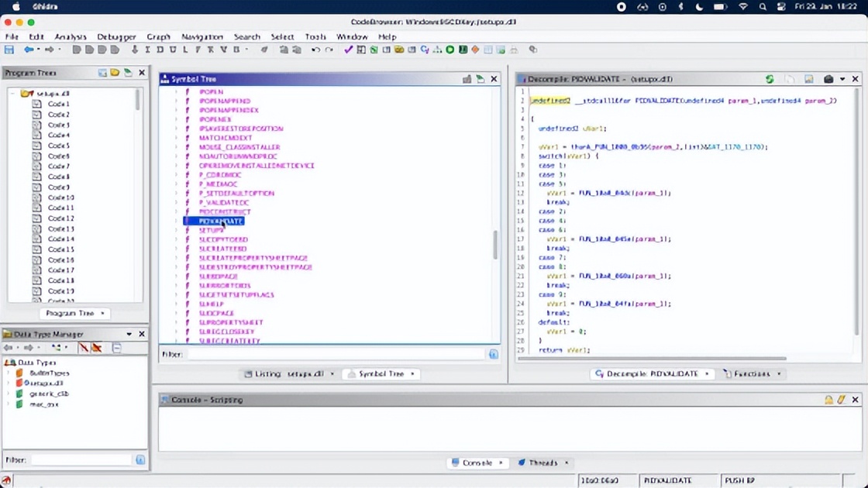Viewport: 868px width, 488px height.
Task: Open the Analysis menu
Action: click(x=71, y=36)
